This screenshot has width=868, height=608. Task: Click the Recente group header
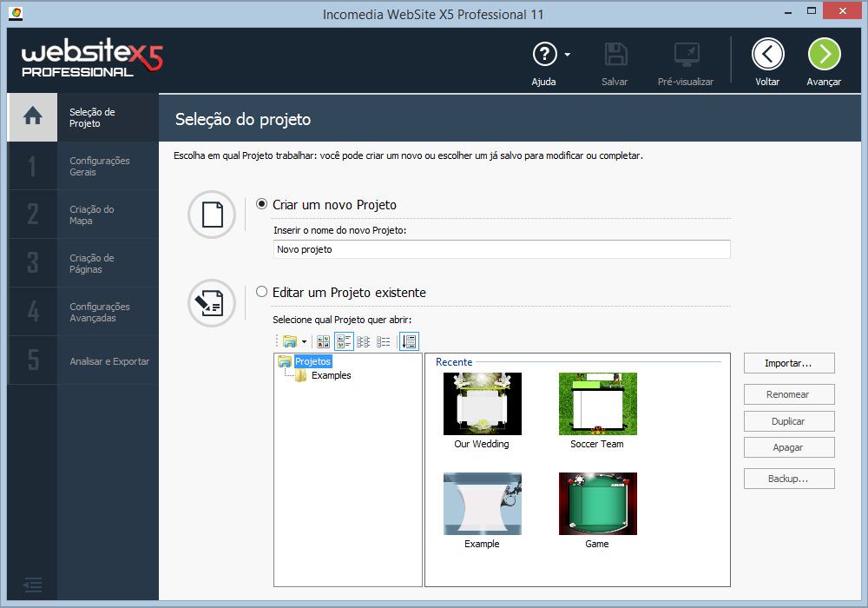pyautogui.click(x=454, y=361)
